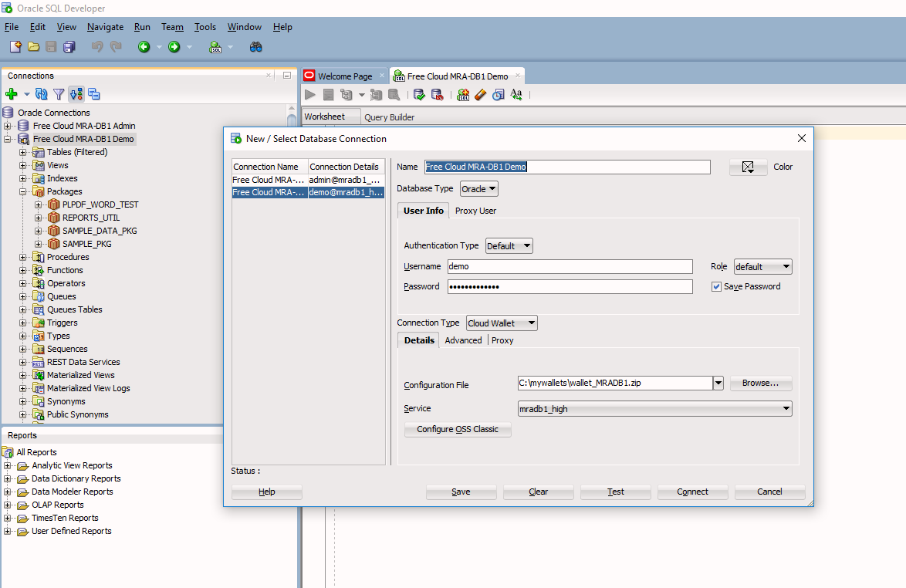Click the green Back navigation arrow
This screenshot has height=588, width=906.
click(x=144, y=47)
